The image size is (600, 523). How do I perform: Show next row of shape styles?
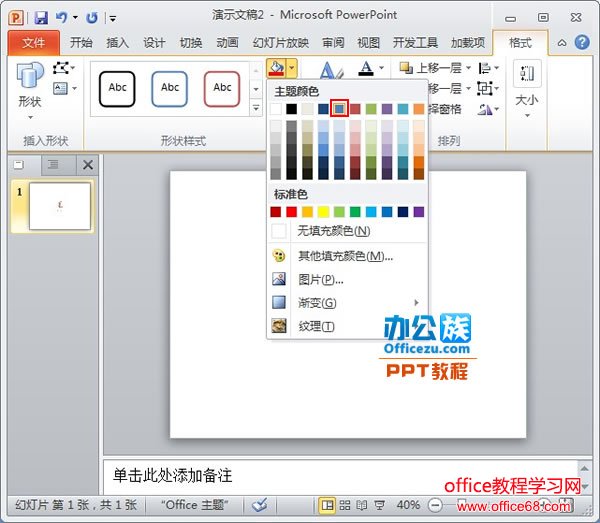[x=256, y=89]
